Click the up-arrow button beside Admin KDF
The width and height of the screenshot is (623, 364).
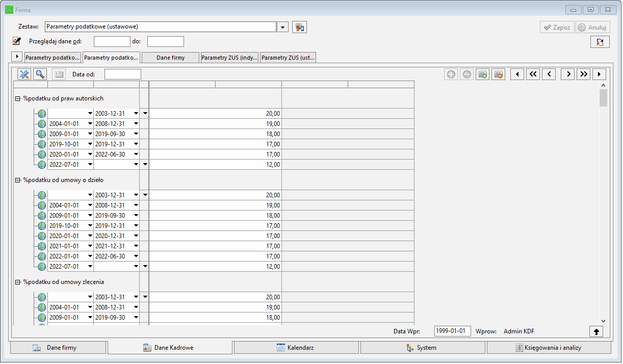coord(596,331)
